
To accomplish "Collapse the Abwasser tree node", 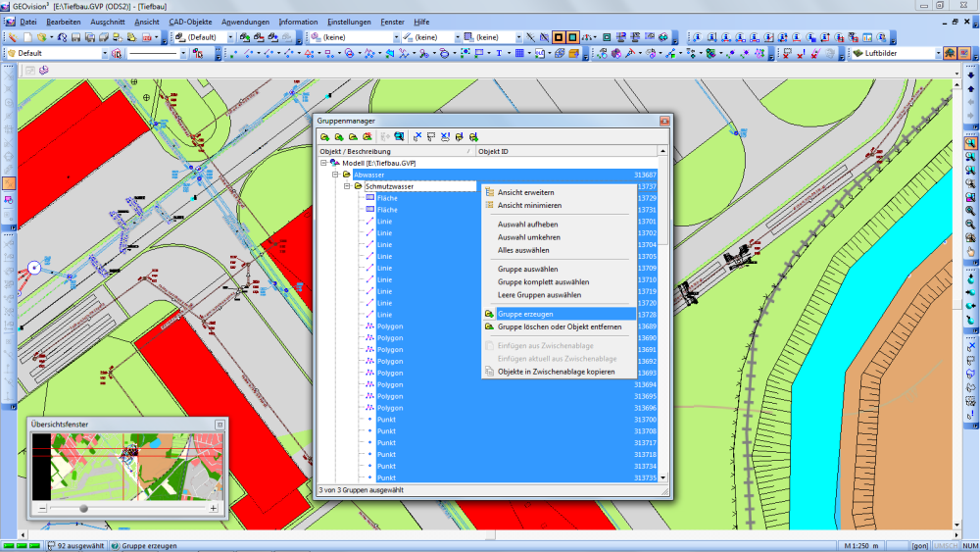I will (x=334, y=175).
